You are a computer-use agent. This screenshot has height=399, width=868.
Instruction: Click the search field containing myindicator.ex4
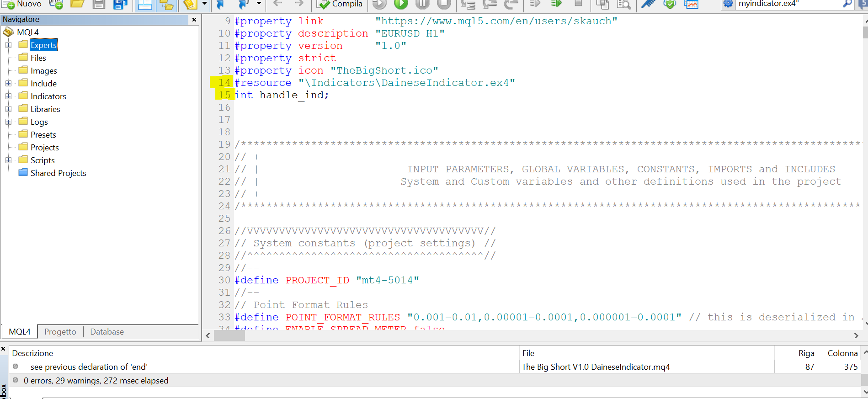pos(788,4)
